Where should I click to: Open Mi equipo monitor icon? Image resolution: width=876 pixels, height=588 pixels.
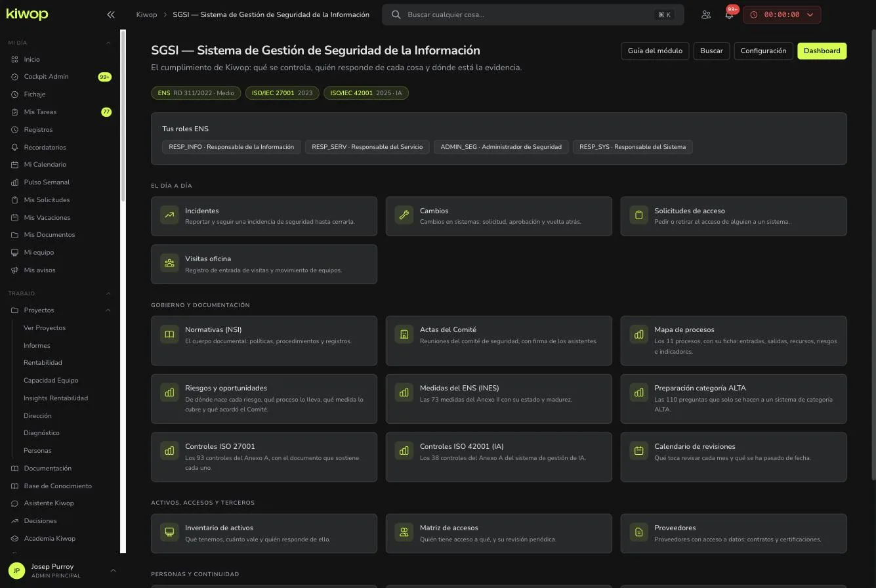[14, 253]
